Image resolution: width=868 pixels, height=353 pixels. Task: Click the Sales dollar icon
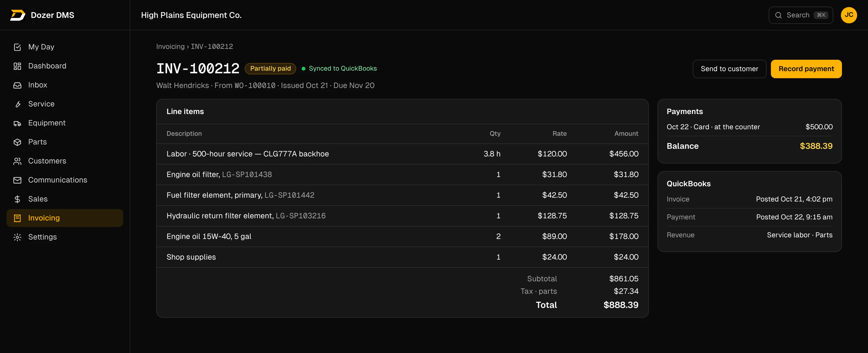point(17,199)
